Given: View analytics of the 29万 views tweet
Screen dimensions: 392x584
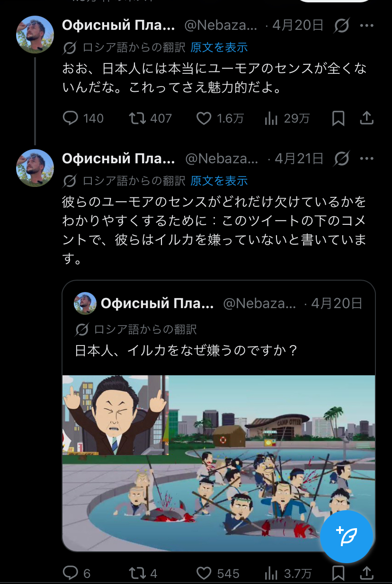Looking at the screenshot, I should [x=271, y=118].
